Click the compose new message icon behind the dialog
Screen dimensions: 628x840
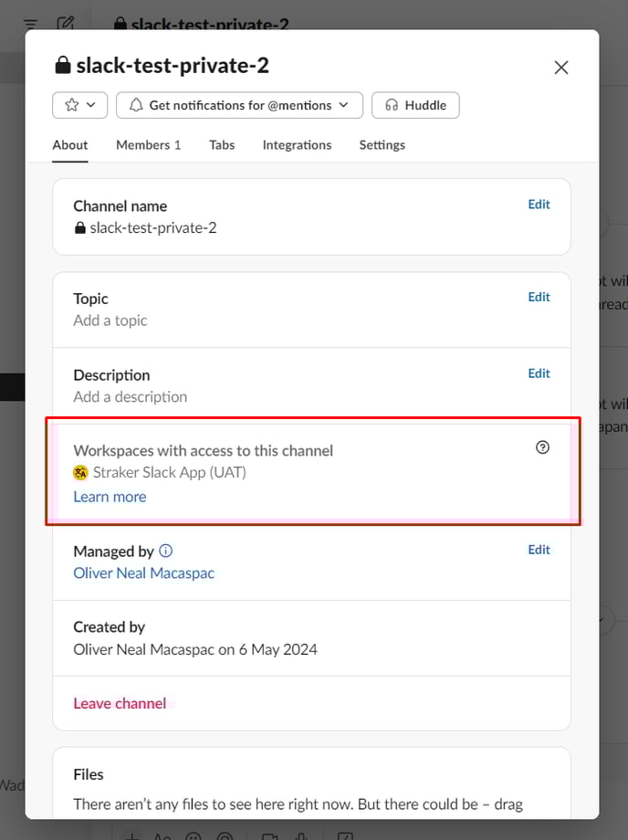(66, 23)
